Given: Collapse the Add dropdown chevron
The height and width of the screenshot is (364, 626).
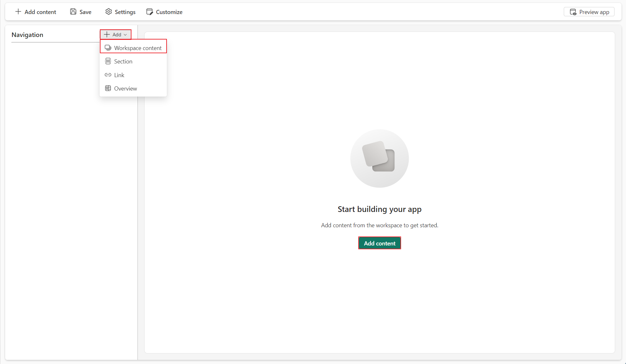Looking at the screenshot, I should pos(125,35).
